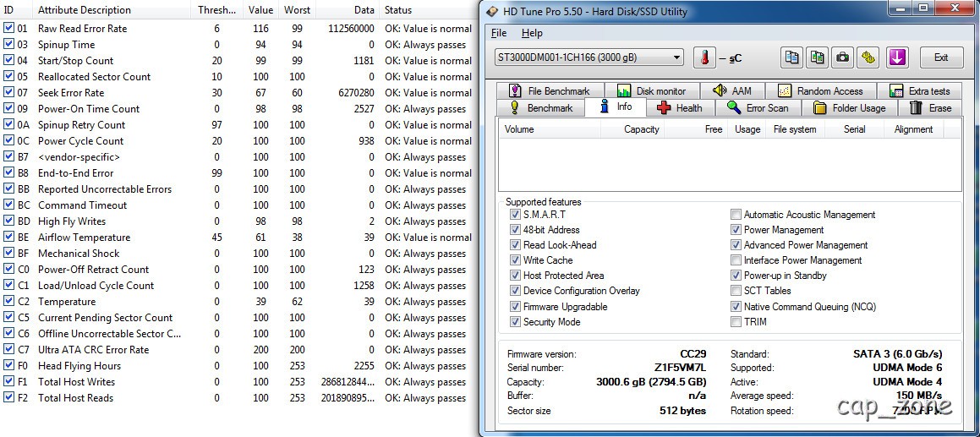The height and width of the screenshot is (437, 980).
Task: Click the Worst column header in SMART list
Action: click(x=297, y=10)
